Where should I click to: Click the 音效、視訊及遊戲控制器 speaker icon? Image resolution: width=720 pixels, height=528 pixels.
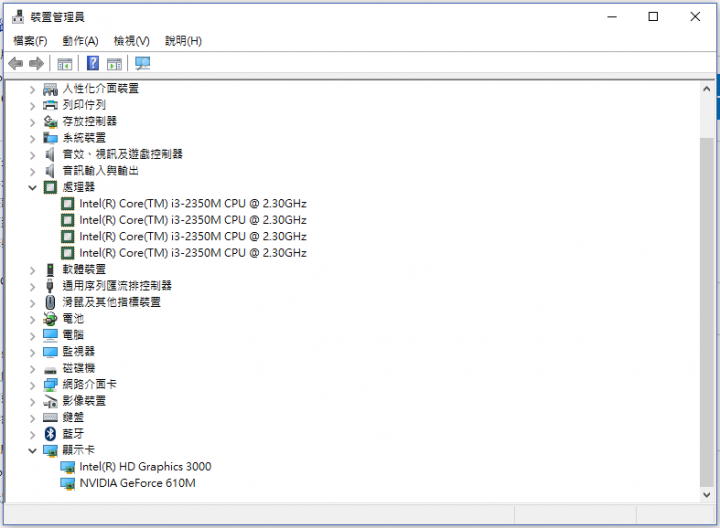click(50, 154)
